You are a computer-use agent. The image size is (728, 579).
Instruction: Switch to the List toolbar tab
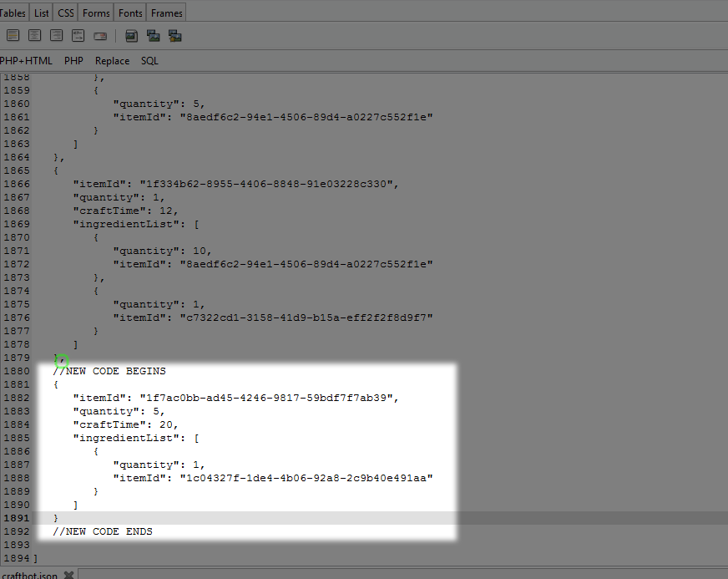tap(41, 13)
